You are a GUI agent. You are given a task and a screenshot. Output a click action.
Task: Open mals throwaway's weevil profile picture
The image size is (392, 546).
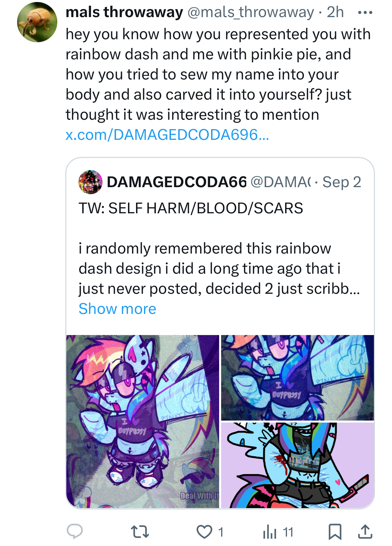pos(37,22)
